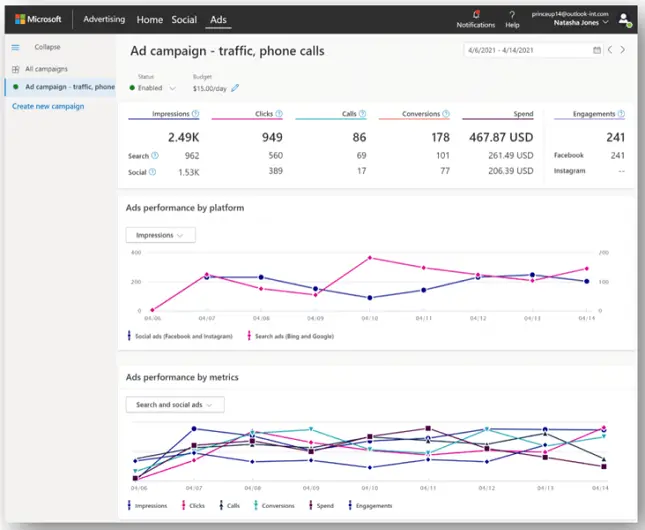645x530 pixels.
Task: Go to the Home tab
Action: point(149,20)
